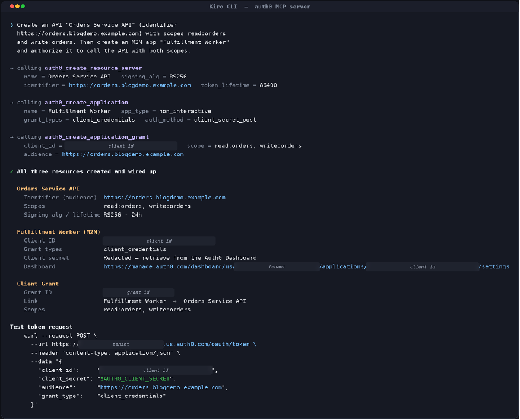The image size is (520, 420).
Task: Click 'auth0_create_application' tool name
Action: click(x=86, y=103)
